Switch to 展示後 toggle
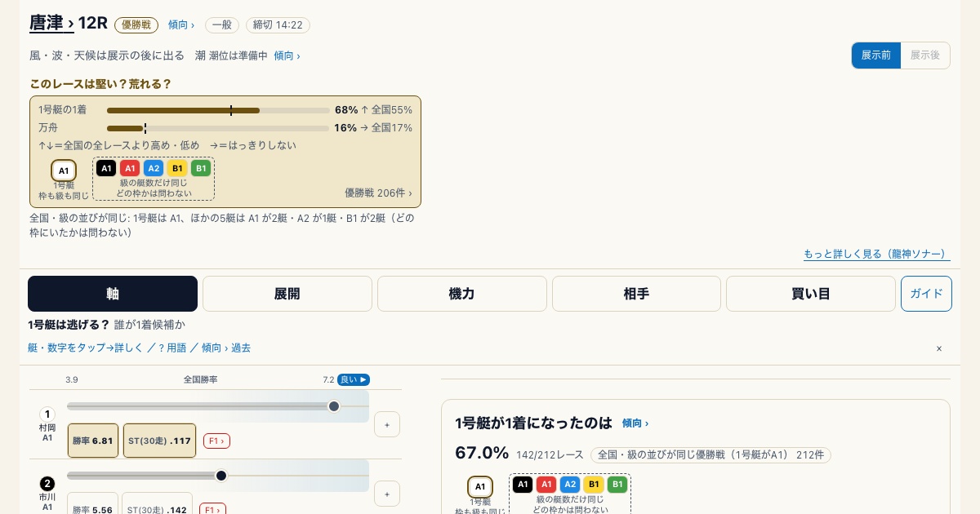 [925, 55]
